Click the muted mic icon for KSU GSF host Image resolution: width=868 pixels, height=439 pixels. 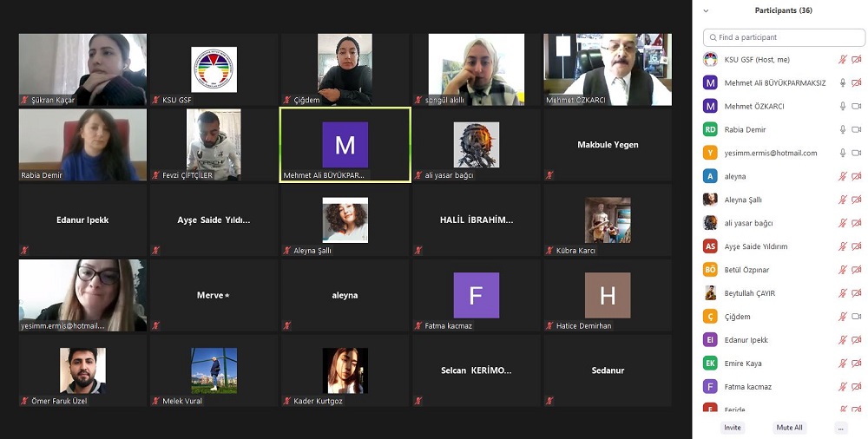842,60
